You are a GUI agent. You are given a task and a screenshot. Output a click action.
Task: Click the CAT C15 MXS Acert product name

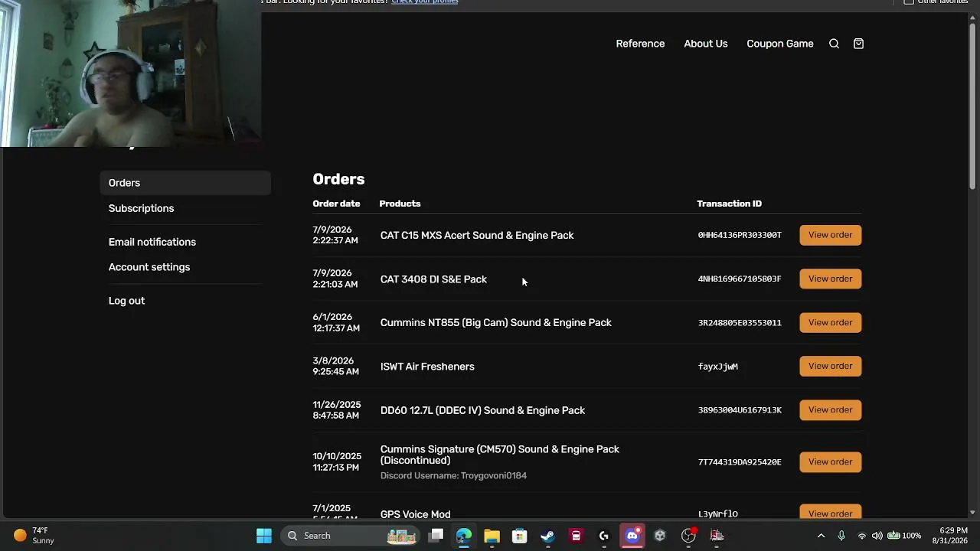click(477, 235)
